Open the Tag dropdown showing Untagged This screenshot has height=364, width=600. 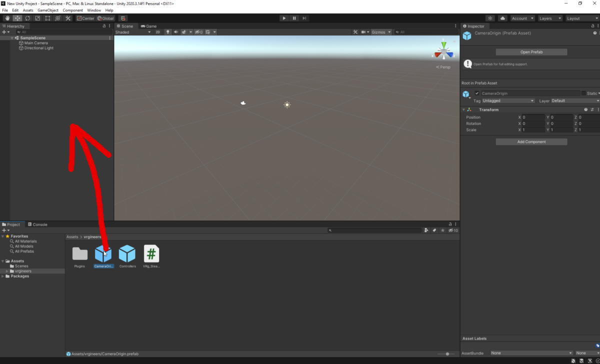coord(508,100)
